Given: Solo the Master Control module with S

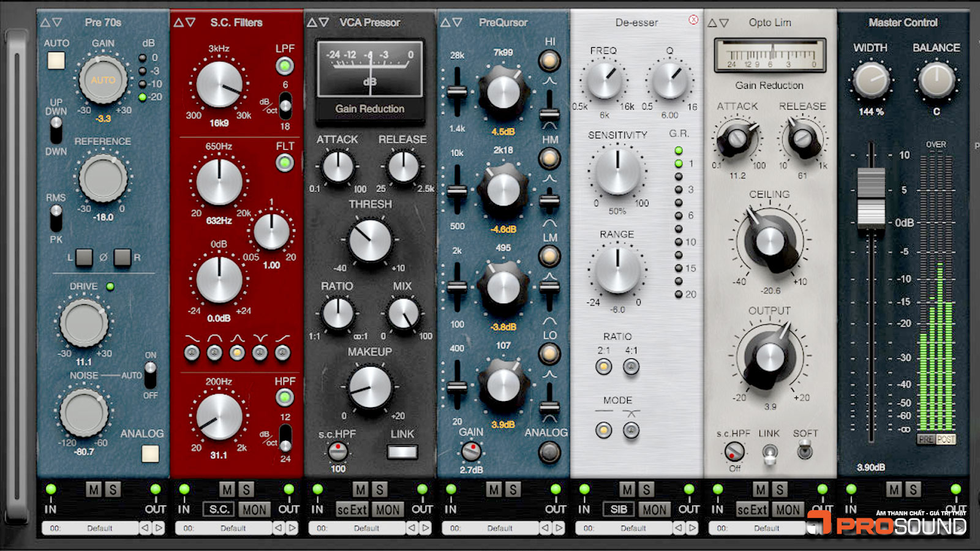Looking at the screenshot, I should [x=913, y=490].
